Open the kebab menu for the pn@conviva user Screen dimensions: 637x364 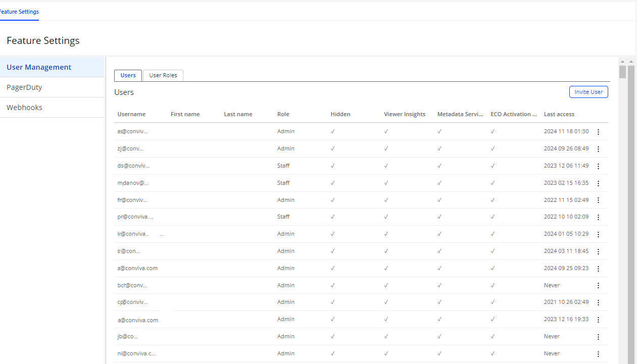click(598, 217)
